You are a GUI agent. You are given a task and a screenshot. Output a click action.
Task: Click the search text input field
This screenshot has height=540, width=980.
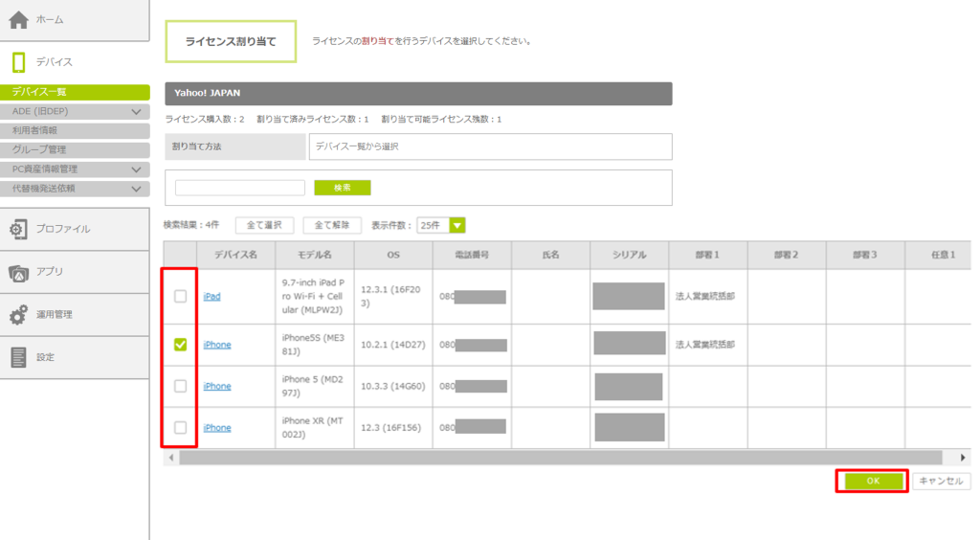[239, 188]
